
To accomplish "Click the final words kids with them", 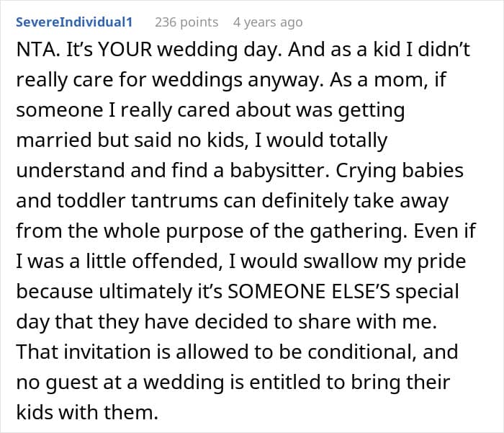I will pyautogui.click(x=87, y=412).
